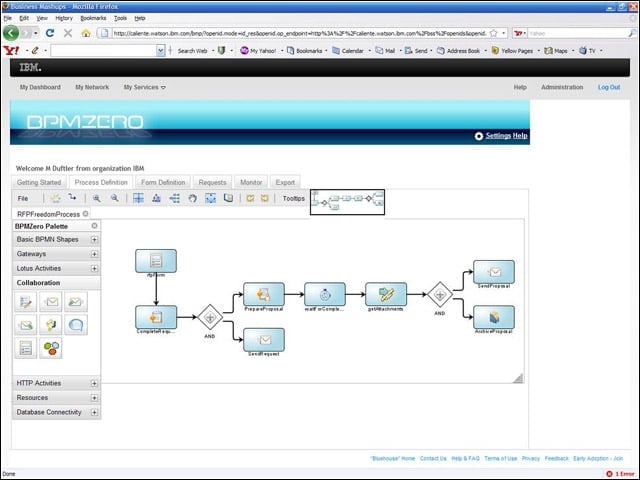Reload the page with the refresh icon
This screenshot has height=480, width=640.
point(50,33)
